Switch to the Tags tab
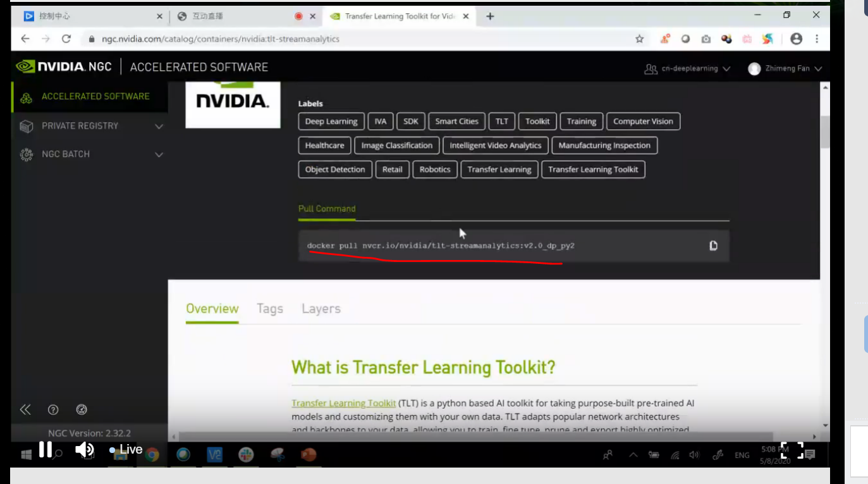Screen dimensions: 868x484 coord(270,309)
